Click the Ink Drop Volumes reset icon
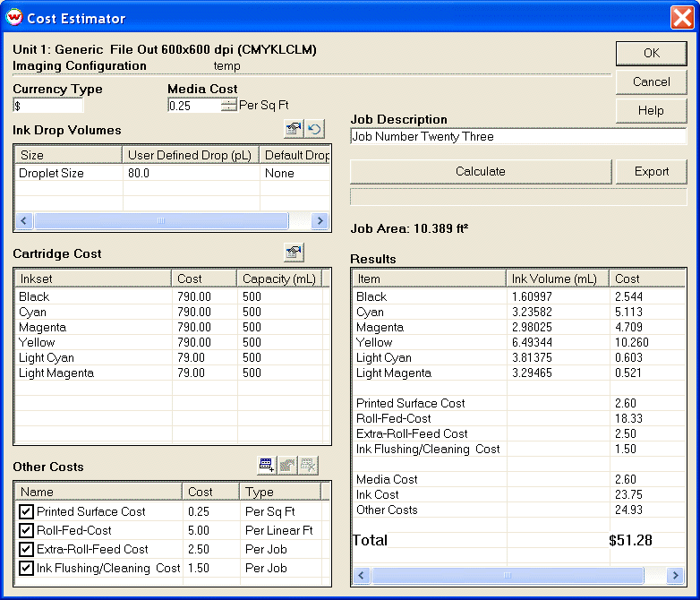Screen dimensions: 700x600 click(x=314, y=130)
